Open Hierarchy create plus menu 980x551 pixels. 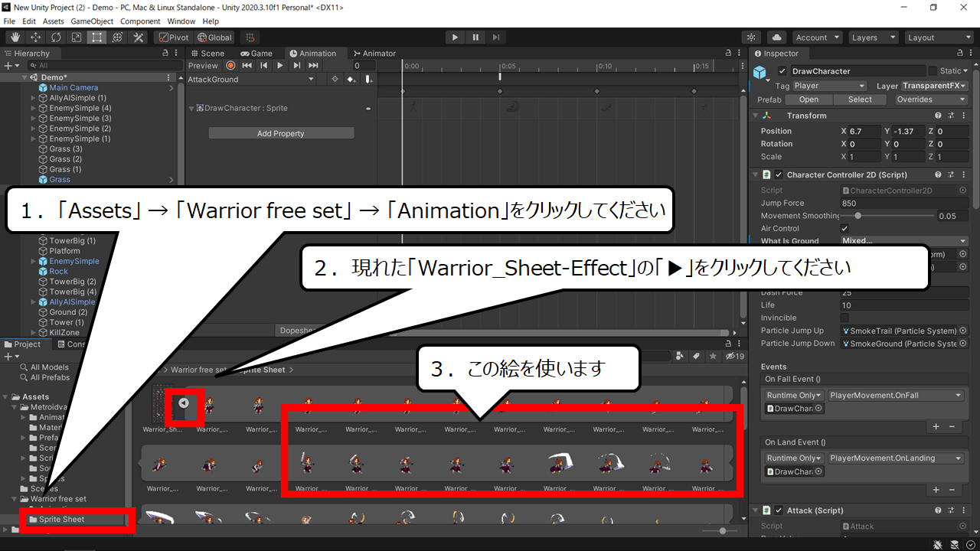pos(10,66)
